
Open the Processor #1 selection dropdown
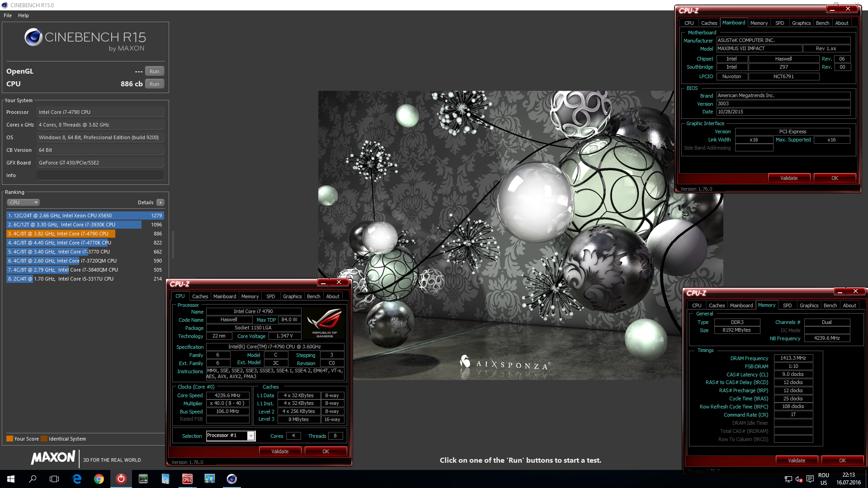pyautogui.click(x=231, y=436)
